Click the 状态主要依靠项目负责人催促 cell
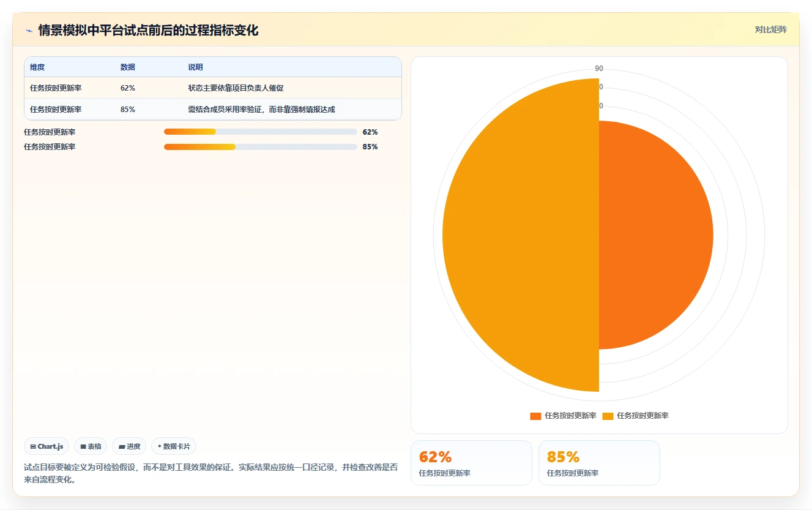This screenshot has height=510, width=812. pos(236,88)
